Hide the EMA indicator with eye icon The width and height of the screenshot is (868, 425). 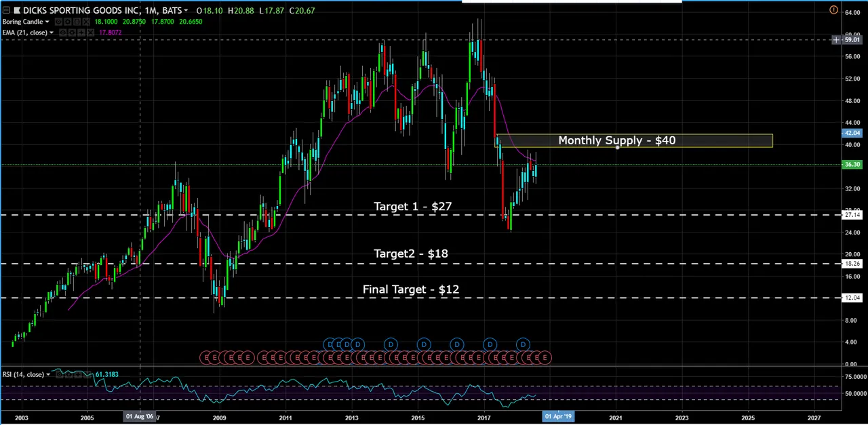(x=62, y=33)
